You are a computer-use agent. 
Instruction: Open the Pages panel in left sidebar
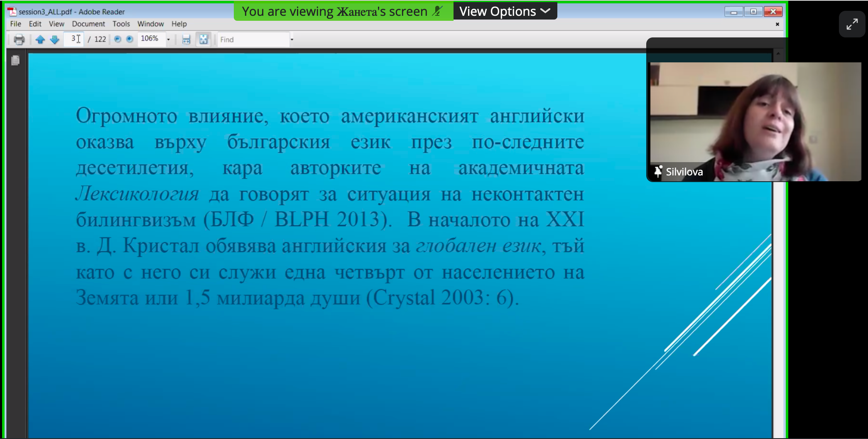tap(15, 61)
